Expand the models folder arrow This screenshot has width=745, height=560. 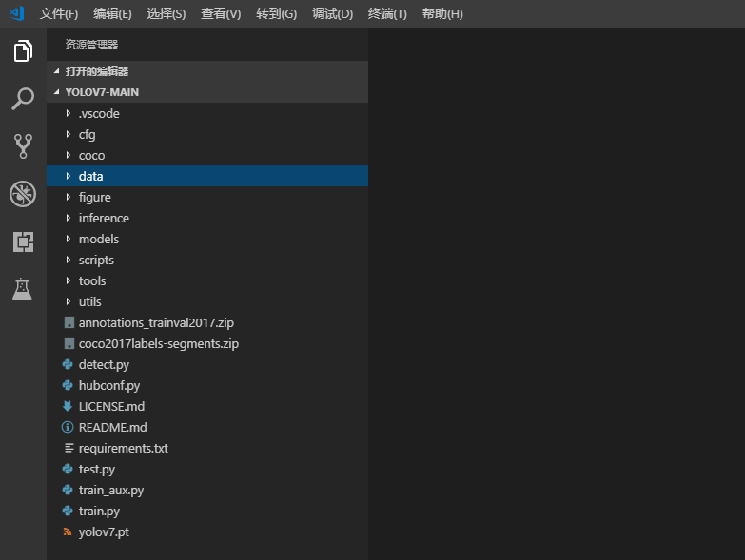point(69,239)
